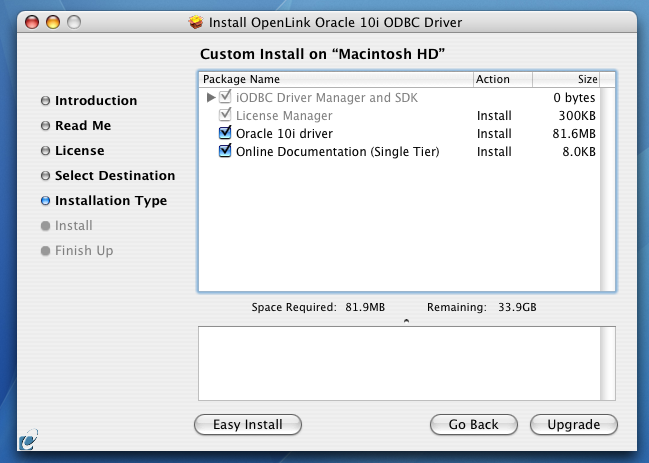Toggle the iODBC Driver Manager and SDK checkbox
The height and width of the screenshot is (463, 649).
pos(225,96)
